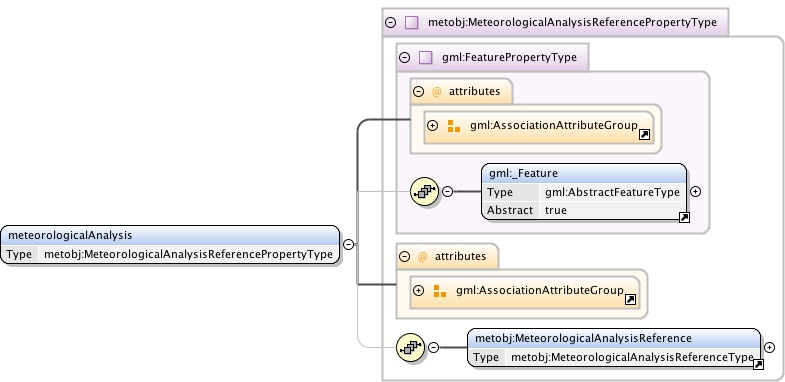Image resolution: width=785 pixels, height=382 pixels.
Task: Follow the reference arrow on lower gml:AssociationAttributeGroup
Action: coord(630,299)
